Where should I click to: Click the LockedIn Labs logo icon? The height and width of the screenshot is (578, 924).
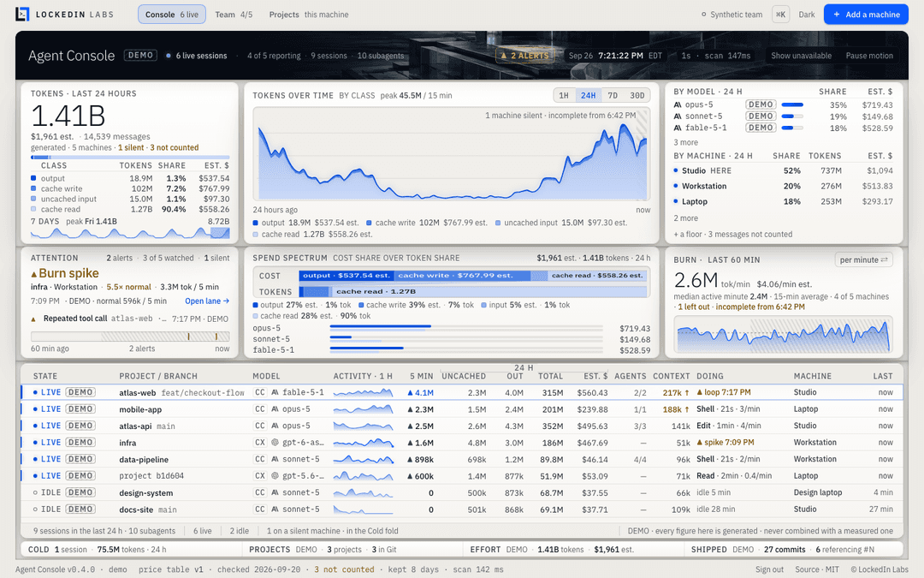tap(21, 15)
